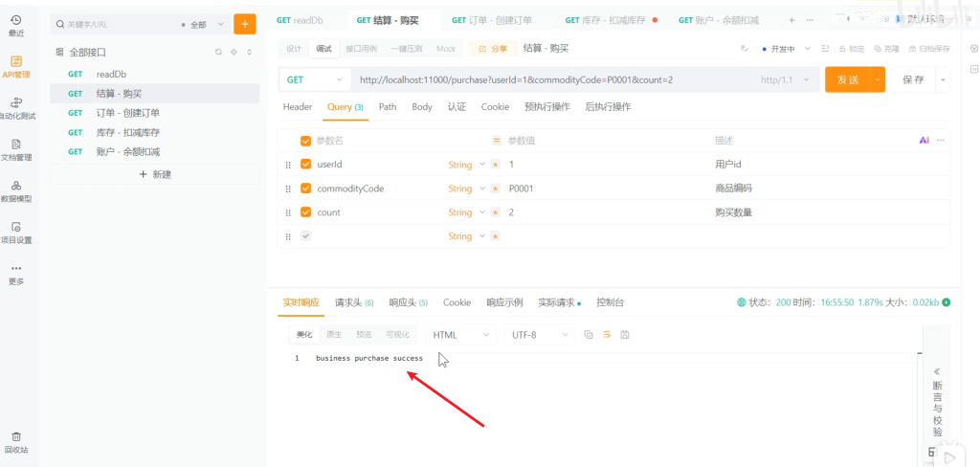
Task: Open the GET request method dropdown
Action: pyautogui.click(x=314, y=79)
